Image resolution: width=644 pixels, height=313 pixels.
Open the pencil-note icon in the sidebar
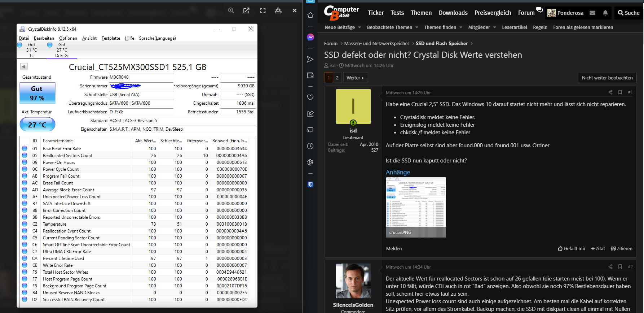(x=310, y=114)
